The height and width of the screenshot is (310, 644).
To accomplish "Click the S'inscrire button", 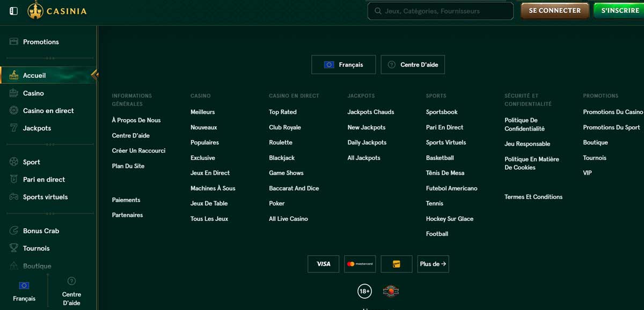I will click(620, 10).
